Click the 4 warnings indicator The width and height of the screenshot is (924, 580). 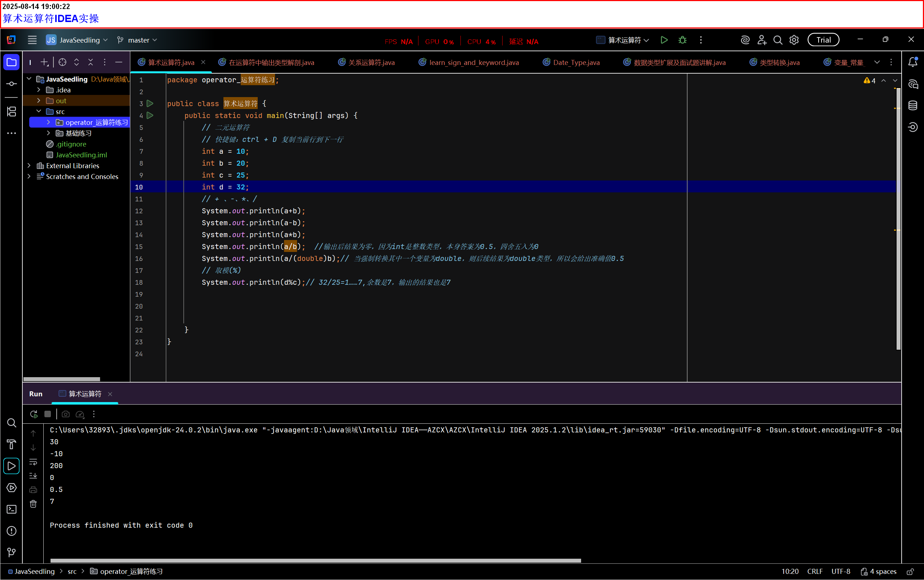[869, 80]
